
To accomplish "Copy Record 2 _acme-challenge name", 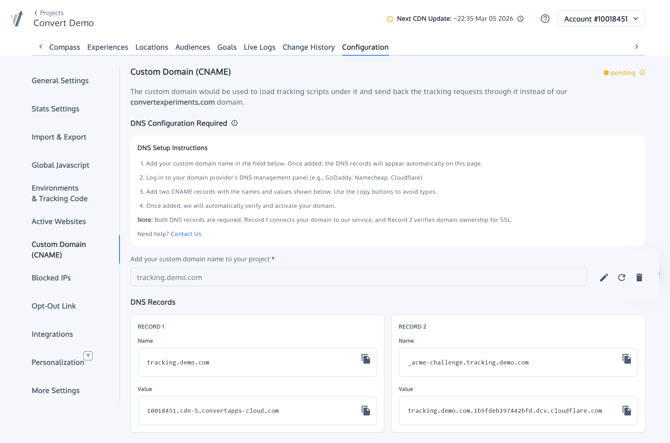I will click(627, 359).
